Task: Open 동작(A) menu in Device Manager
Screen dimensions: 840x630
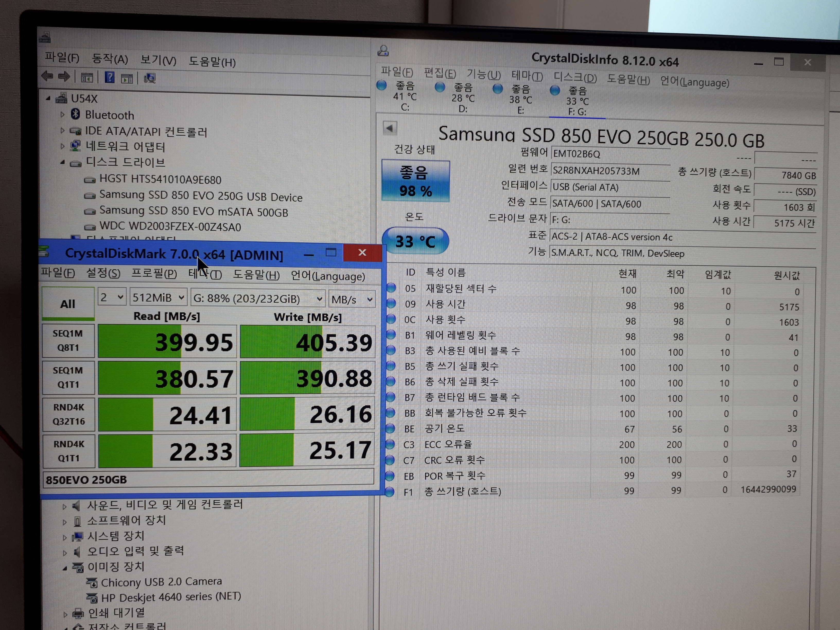Action: coord(110,59)
